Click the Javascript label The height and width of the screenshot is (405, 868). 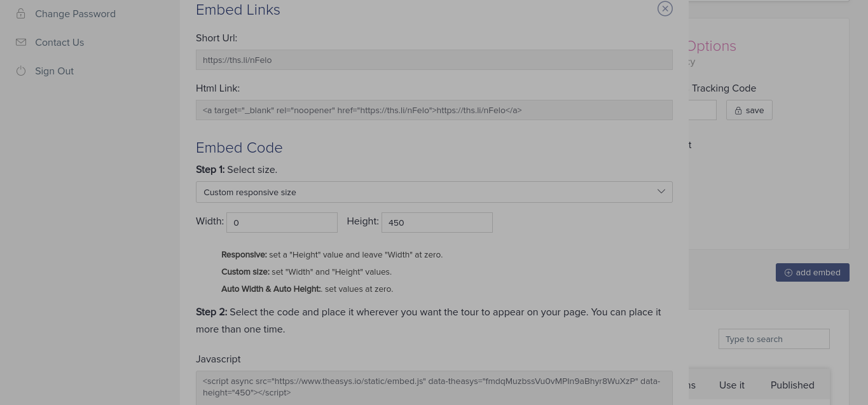[x=218, y=359]
